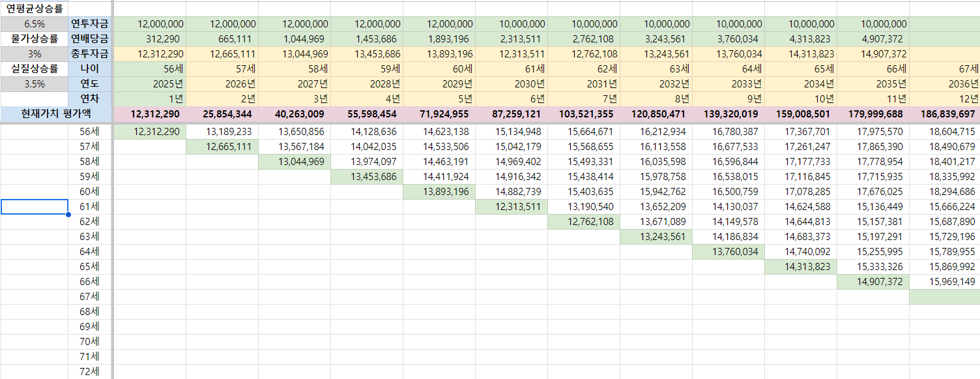This screenshot has width=980, height=379.
Task: Click the 186,839,697 valuation cell
Action: point(944,114)
